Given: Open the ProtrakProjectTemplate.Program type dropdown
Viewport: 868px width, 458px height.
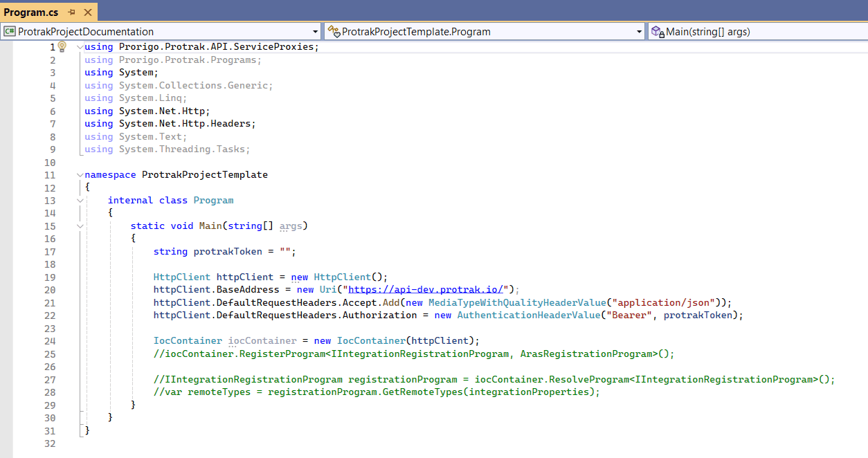Looking at the screenshot, I should click(640, 32).
